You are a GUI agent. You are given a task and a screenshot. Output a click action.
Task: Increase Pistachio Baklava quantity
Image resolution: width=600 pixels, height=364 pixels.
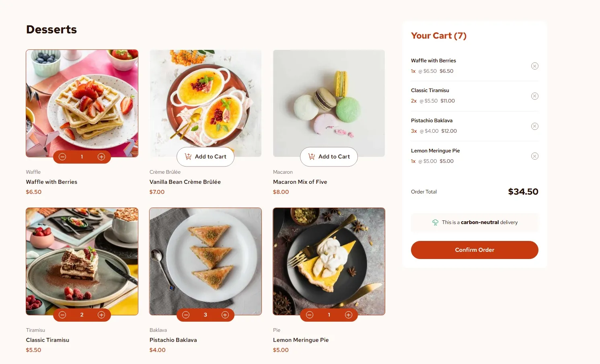225,315
